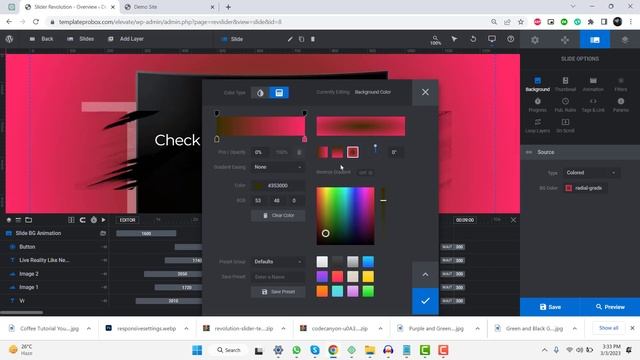Open the device preview monitor icon

(x=492, y=39)
